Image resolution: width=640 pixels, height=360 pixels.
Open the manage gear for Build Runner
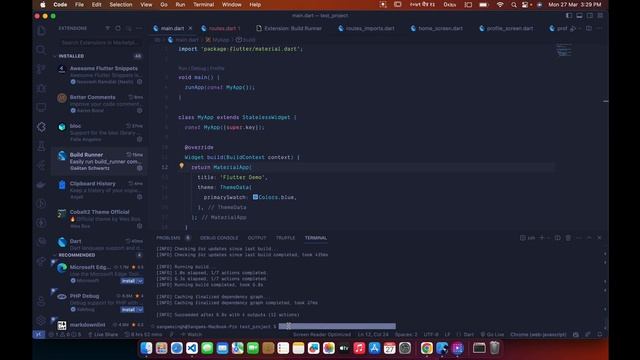coord(140,168)
